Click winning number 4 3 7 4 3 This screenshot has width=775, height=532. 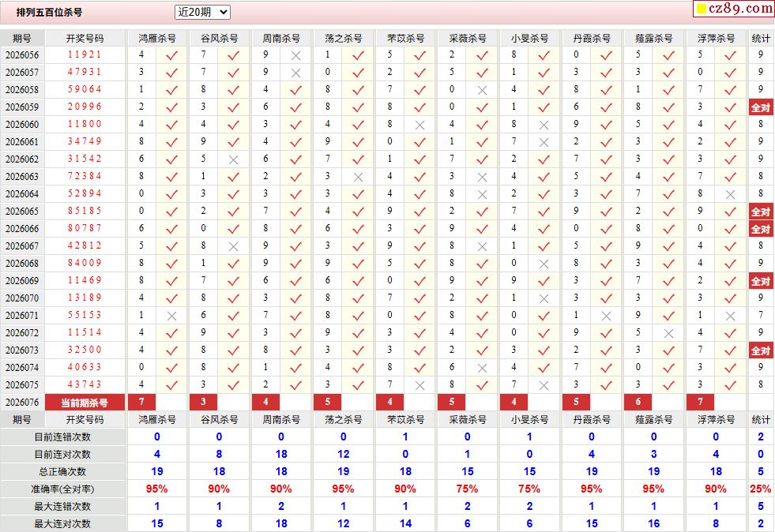coord(85,384)
